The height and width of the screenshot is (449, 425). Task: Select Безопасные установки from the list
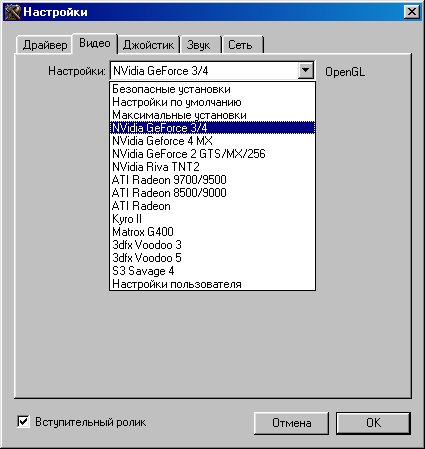tap(212, 89)
